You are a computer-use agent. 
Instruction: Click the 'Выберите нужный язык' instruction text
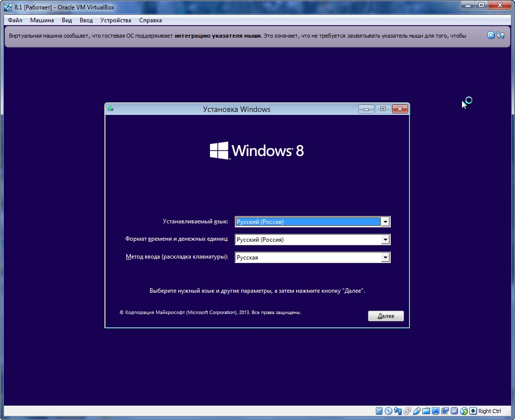coord(257,291)
